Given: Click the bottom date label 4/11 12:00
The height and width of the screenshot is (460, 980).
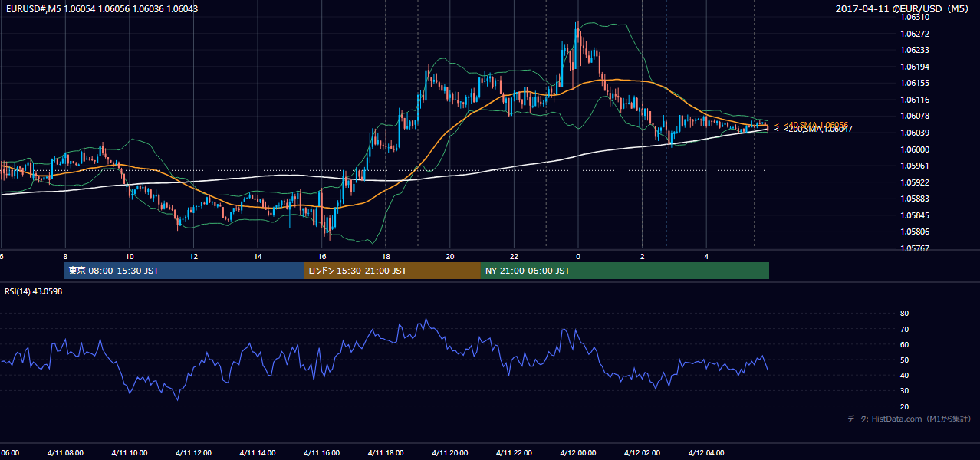Looking at the screenshot, I should (193, 453).
